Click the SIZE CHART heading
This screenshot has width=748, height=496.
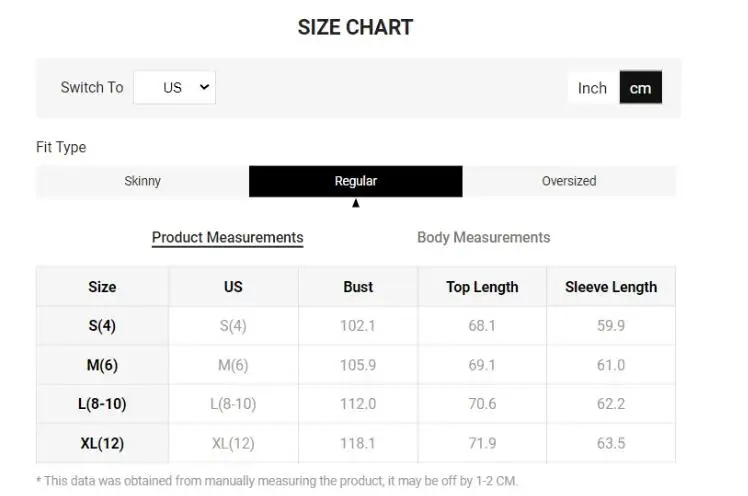click(x=355, y=28)
